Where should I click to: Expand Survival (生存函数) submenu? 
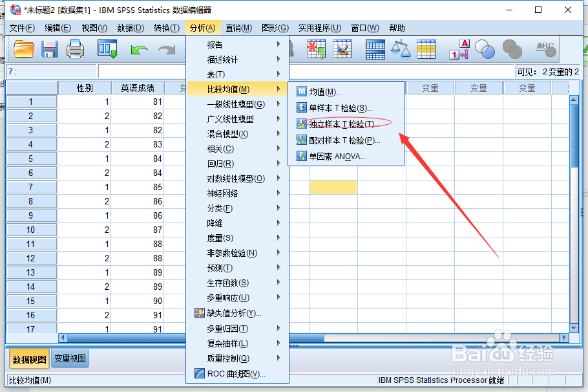tap(237, 283)
